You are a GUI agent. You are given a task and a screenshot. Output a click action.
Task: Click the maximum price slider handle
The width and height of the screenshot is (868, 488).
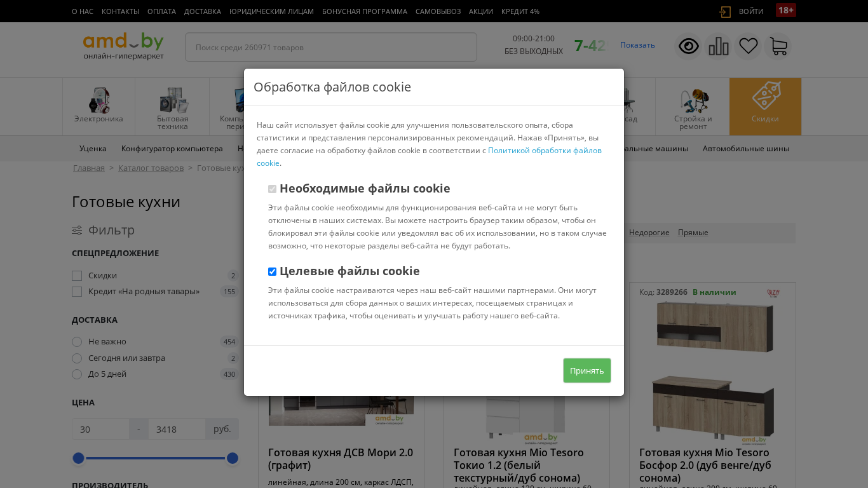click(x=233, y=458)
